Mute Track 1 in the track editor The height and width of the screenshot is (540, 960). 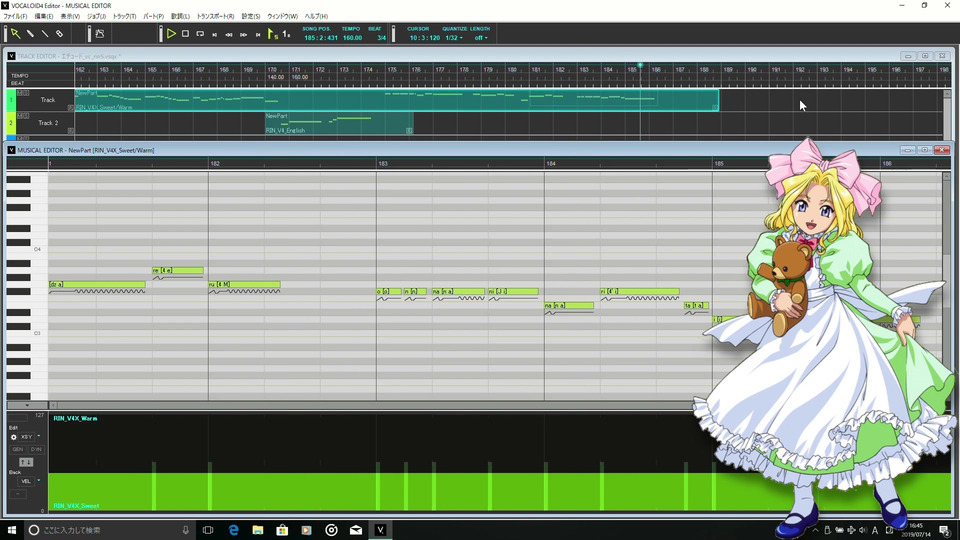(20, 93)
